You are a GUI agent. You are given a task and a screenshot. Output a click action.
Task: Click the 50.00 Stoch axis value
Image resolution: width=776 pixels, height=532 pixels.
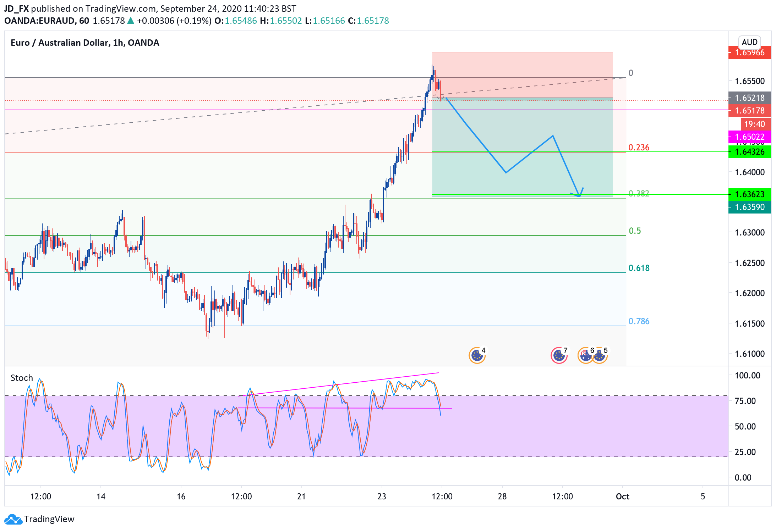[x=745, y=427]
